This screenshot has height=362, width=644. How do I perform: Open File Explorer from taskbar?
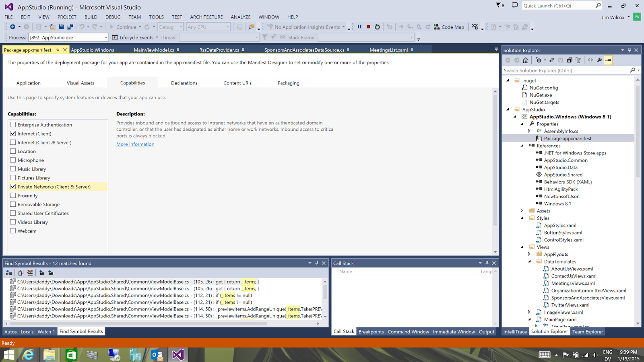click(49, 355)
